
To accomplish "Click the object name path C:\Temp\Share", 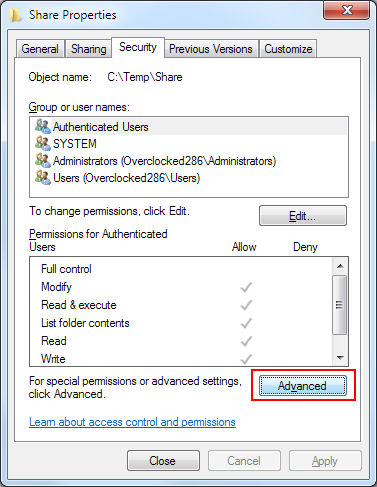I will click(x=145, y=77).
